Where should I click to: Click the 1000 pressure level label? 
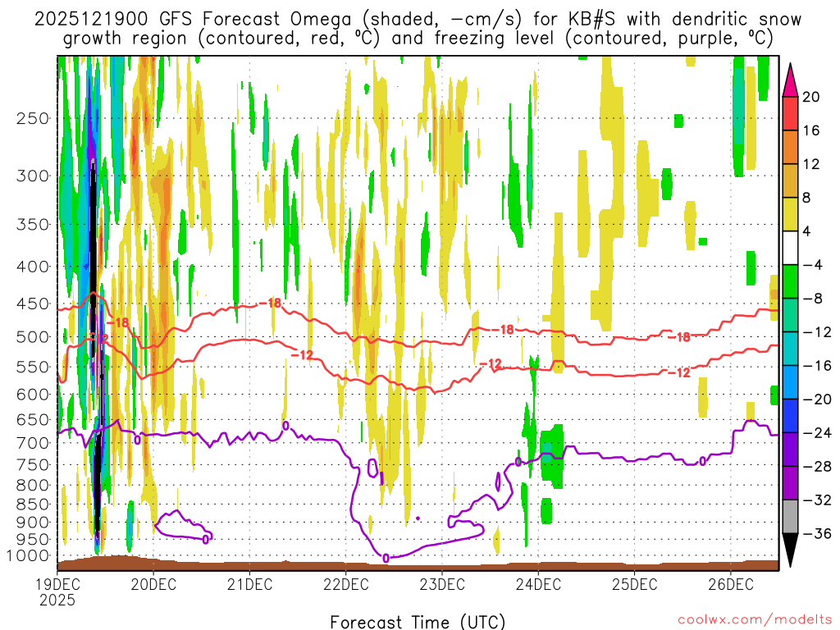(x=30, y=556)
